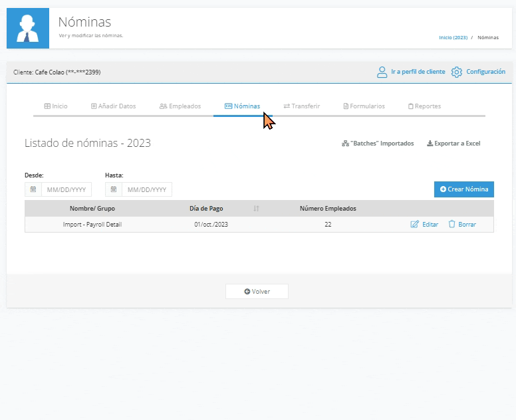Click the Crear Nómina button
The image size is (516, 420).
pyautogui.click(x=464, y=189)
